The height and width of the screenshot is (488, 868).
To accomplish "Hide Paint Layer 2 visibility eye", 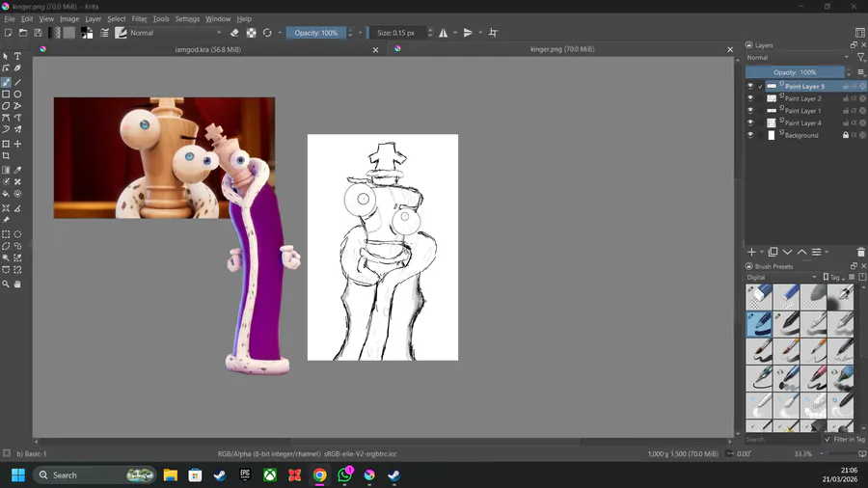I will pyautogui.click(x=750, y=98).
